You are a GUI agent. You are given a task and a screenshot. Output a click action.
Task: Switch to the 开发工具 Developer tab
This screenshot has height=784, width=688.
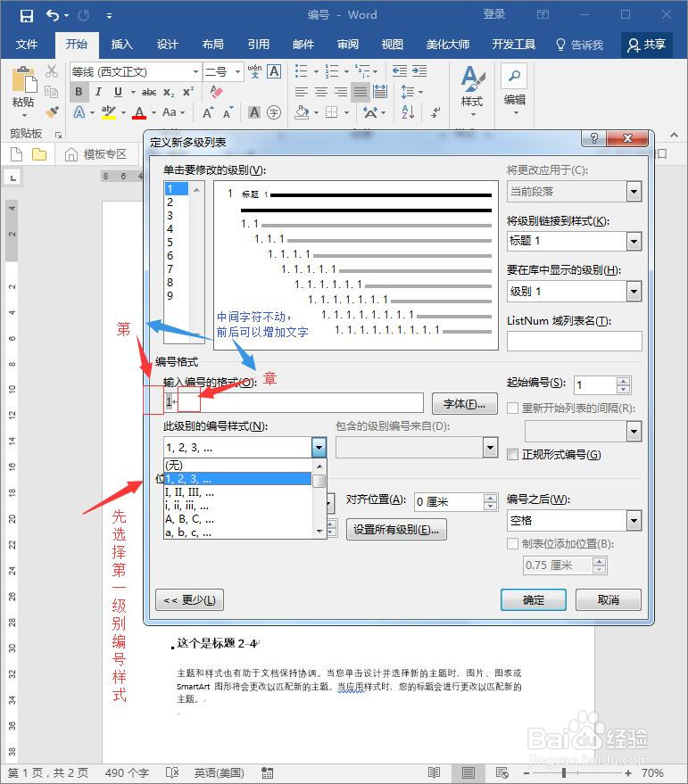[513, 45]
